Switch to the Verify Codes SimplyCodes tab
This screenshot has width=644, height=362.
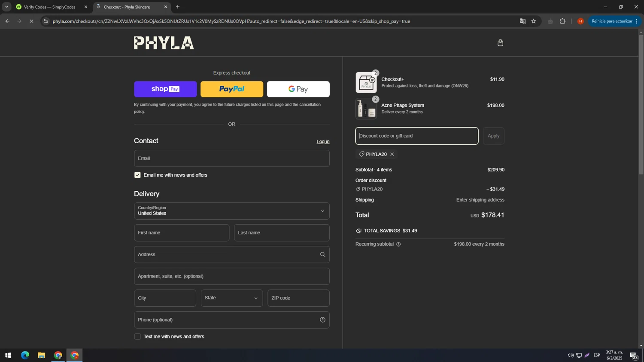click(49, 7)
